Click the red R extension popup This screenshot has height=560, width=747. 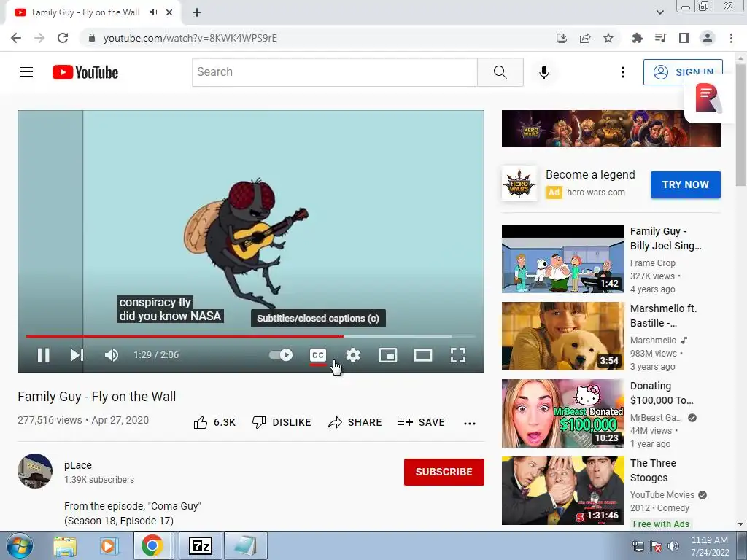pos(708,98)
